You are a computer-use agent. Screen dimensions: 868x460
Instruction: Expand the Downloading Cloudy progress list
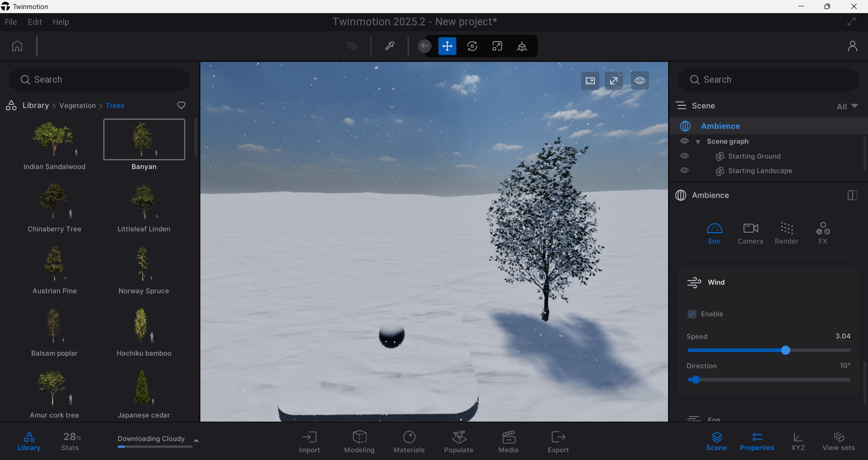[x=196, y=440]
